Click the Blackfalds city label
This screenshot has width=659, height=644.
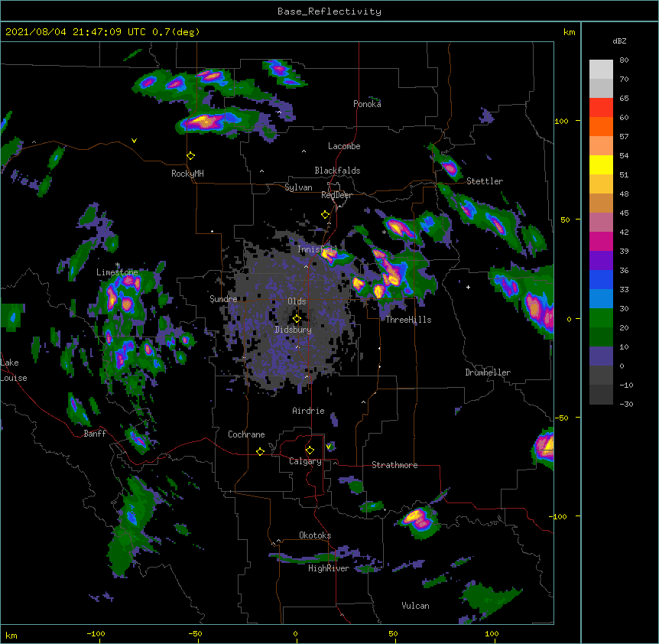point(337,171)
